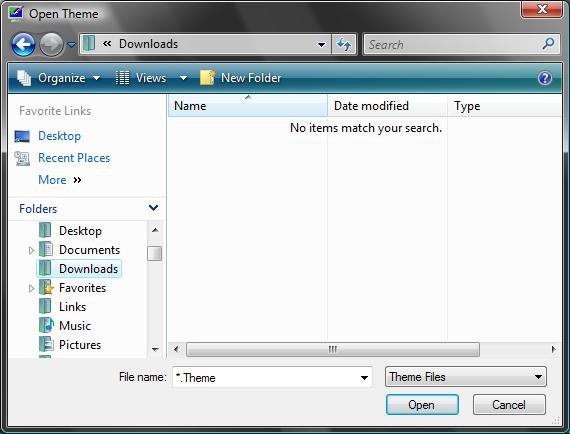The height and width of the screenshot is (434, 570).
Task: Click inside the Search box
Action: coord(462,44)
